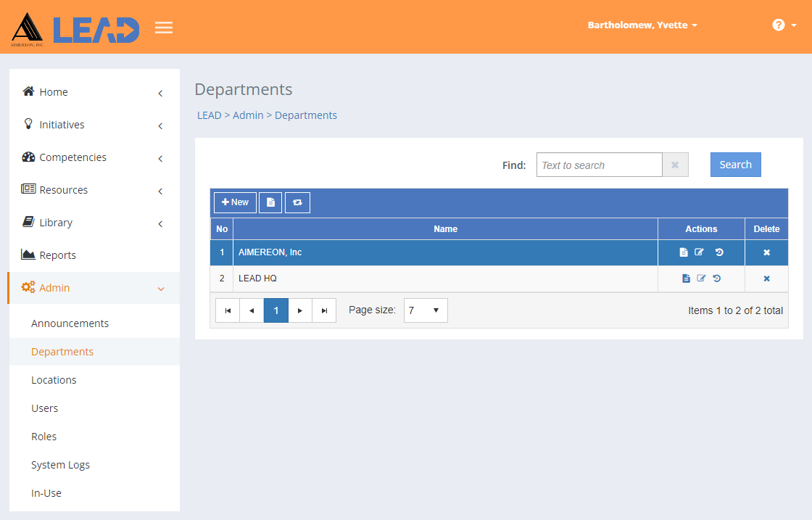Image resolution: width=812 pixels, height=520 pixels.
Task: Select the LEAD HQ name cell
Action: point(445,278)
